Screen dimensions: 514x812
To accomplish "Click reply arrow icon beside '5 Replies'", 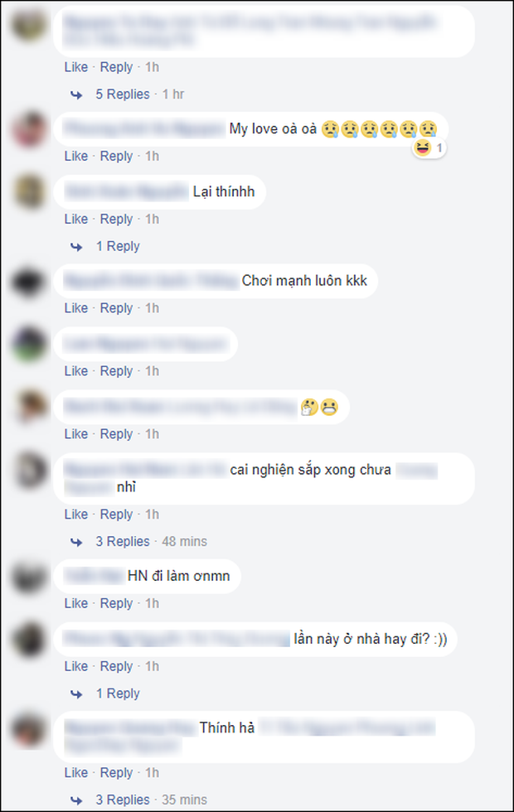I will [76, 94].
